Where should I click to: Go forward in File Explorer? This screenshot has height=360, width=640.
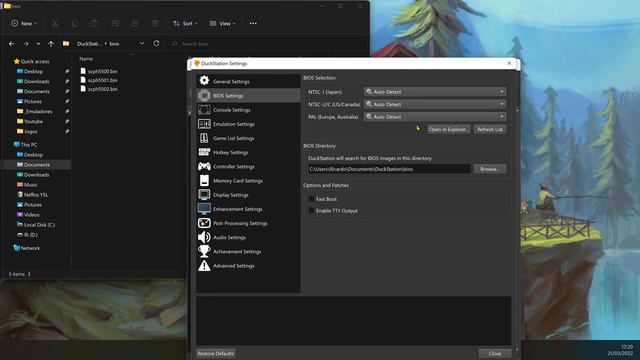tap(26, 44)
